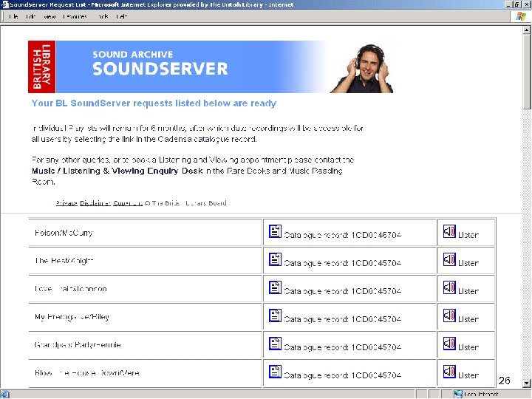Open 'Catalogue record: 1CD0045704' text for My Prerogative/Riley
The image size is (532, 399).
(x=343, y=319)
